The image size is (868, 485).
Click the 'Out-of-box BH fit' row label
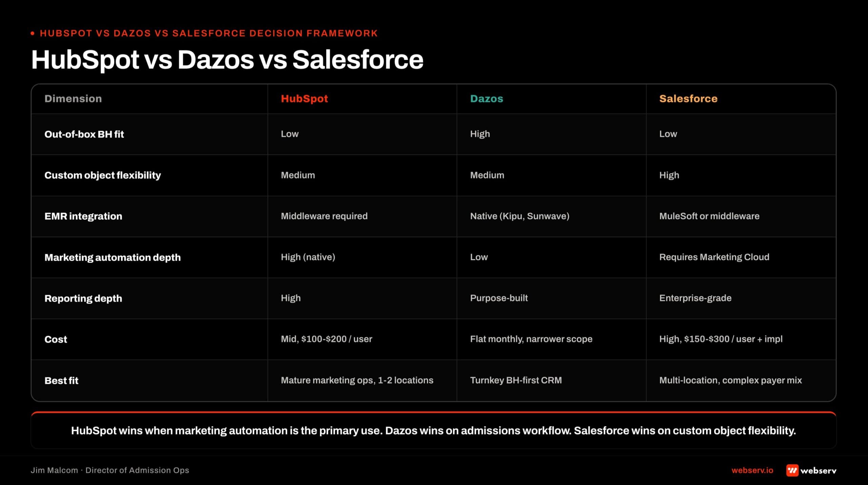[x=84, y=134]
